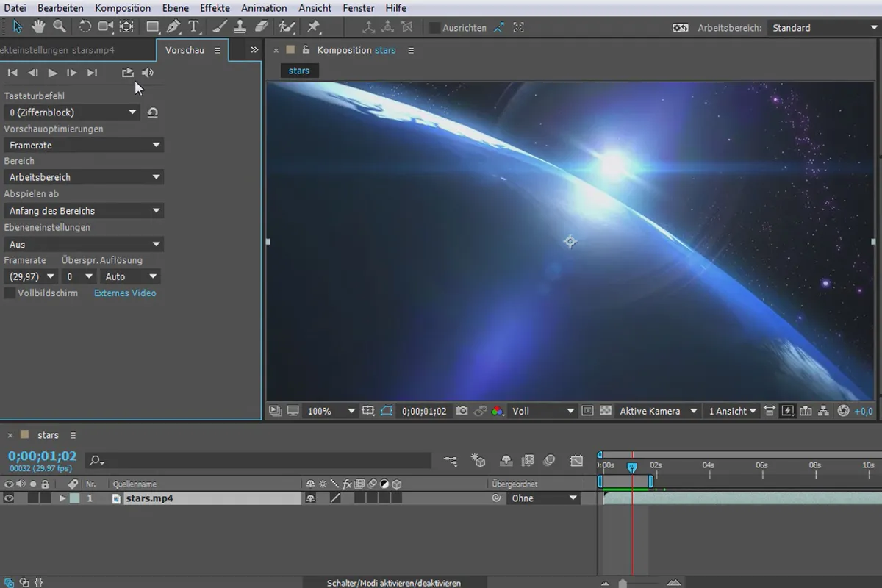
Task: Enable frame blending timeline button
Action: (x=527, y=461)
